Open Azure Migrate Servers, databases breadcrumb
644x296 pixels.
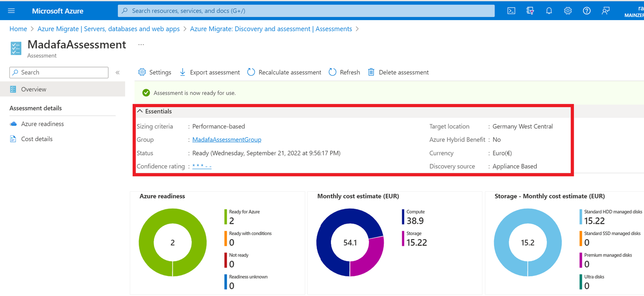click(108, 29)
